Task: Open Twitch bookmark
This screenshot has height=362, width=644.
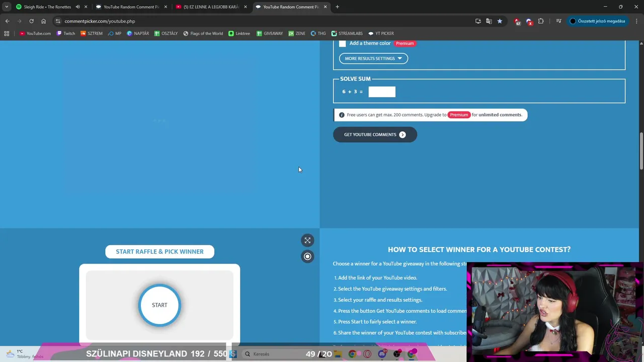Action: tap(65, 34)
